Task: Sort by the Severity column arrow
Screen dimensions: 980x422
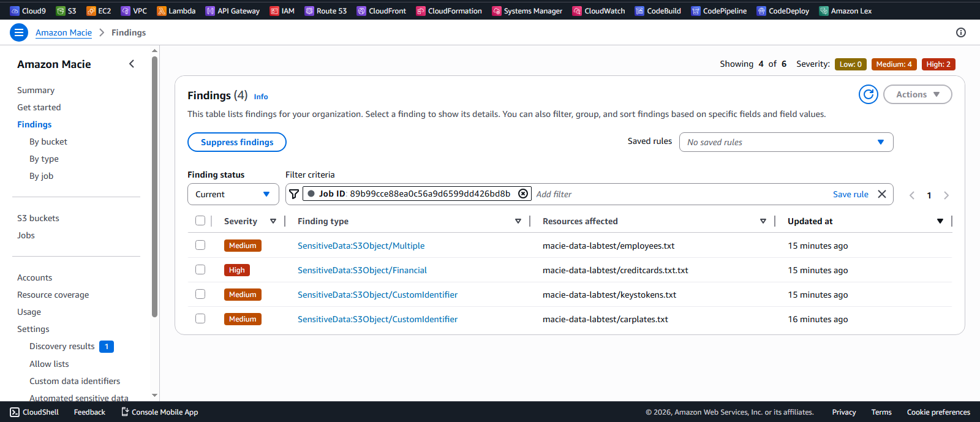Action: click(x=273, y=221)
